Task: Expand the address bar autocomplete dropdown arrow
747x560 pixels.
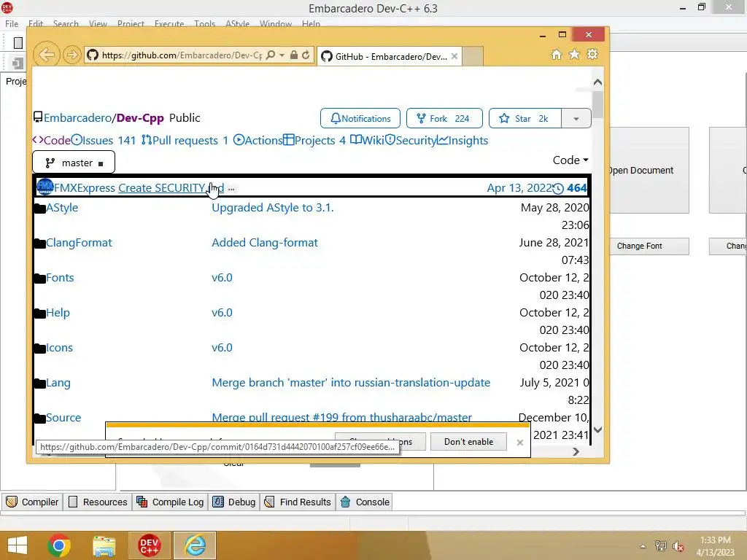Action: (x=282, y=55)
